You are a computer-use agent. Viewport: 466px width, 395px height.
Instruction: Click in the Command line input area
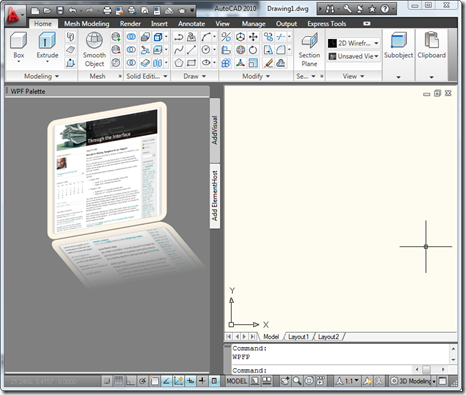pos(323,370)
